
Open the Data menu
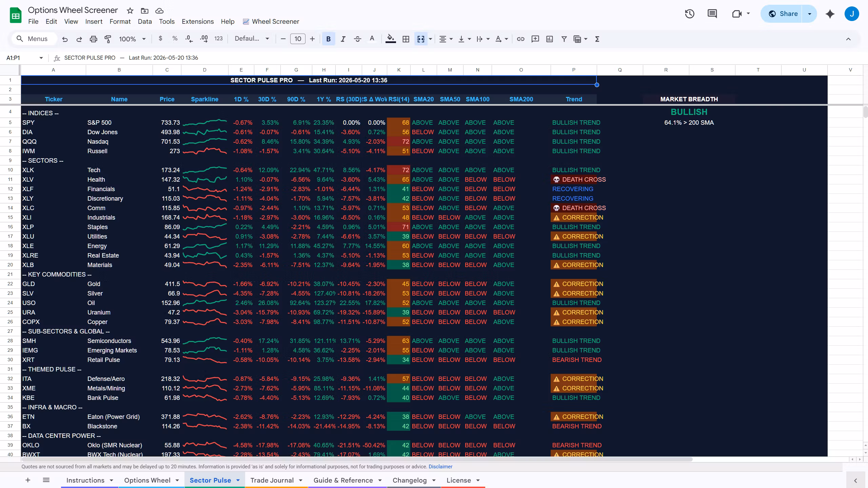tap(145, 21)
